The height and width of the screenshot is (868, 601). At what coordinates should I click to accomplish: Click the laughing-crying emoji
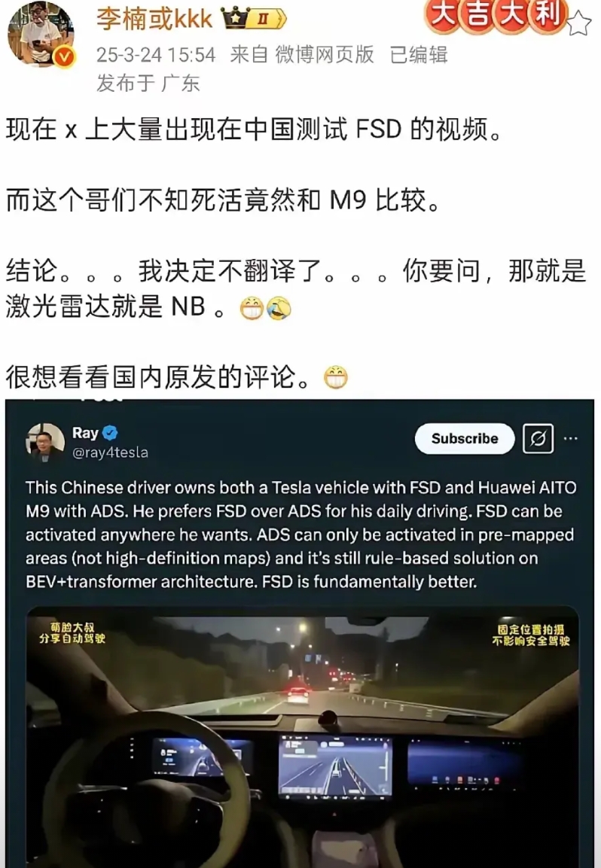(279, 309)
